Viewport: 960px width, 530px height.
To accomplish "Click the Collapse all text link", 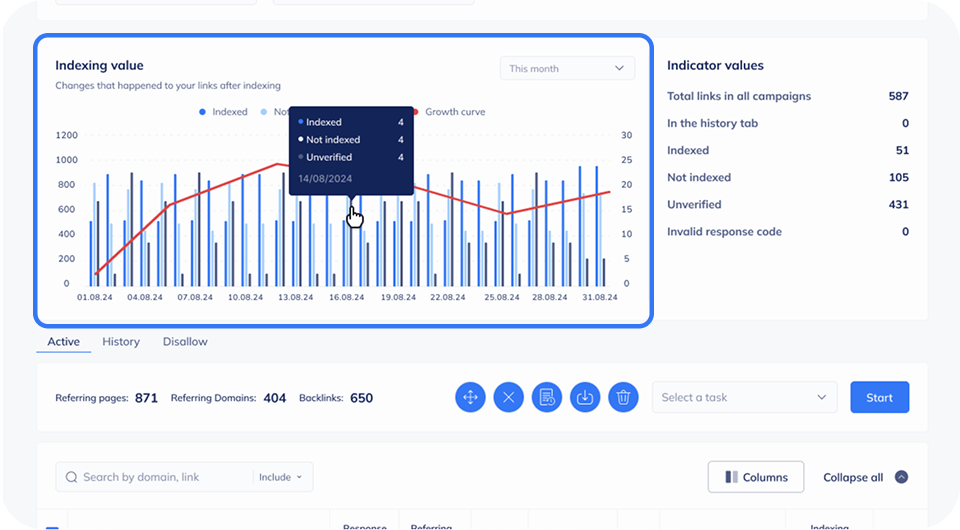I will [852, 477].
